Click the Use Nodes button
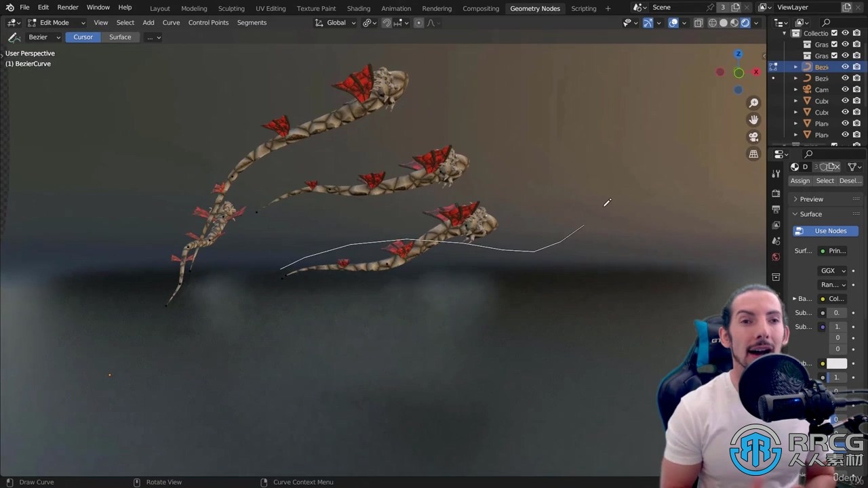 click(825, 231)
